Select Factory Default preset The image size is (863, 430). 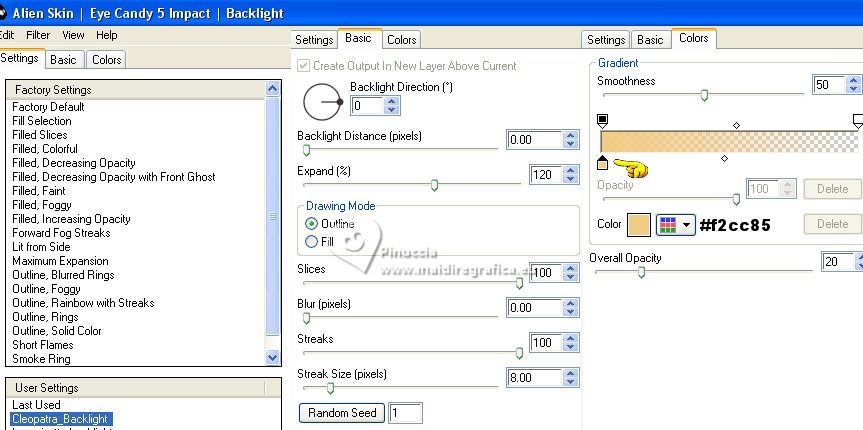48,107
